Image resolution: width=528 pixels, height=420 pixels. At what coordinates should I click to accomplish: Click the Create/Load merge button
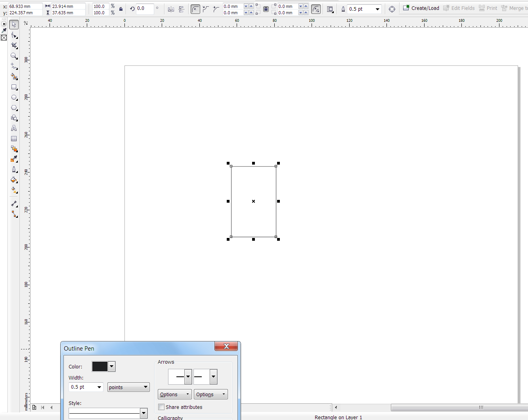coord(421,8)
